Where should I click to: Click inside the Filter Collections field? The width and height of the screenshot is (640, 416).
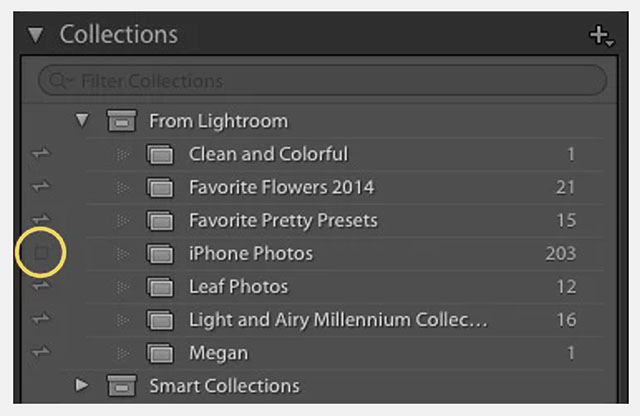coord(322,80)
